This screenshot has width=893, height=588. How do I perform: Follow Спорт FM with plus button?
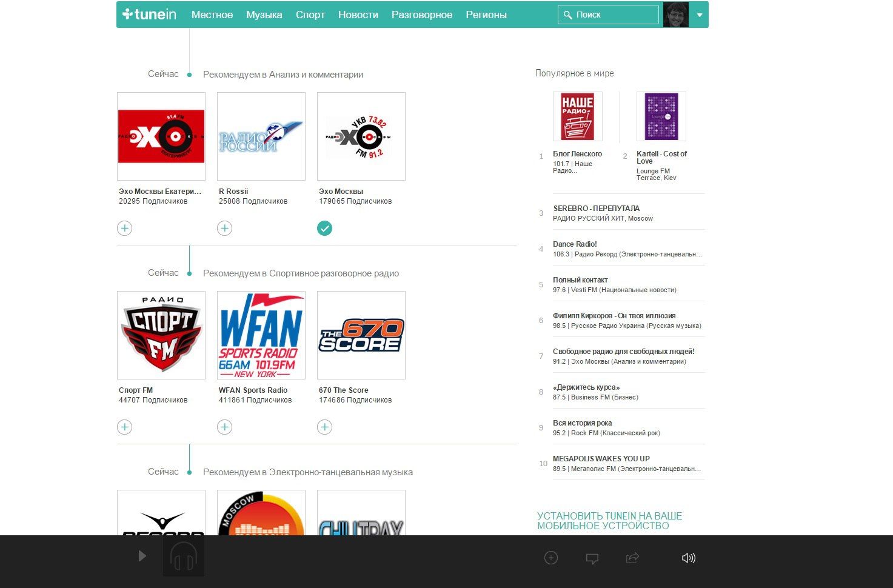pos(125,427)
